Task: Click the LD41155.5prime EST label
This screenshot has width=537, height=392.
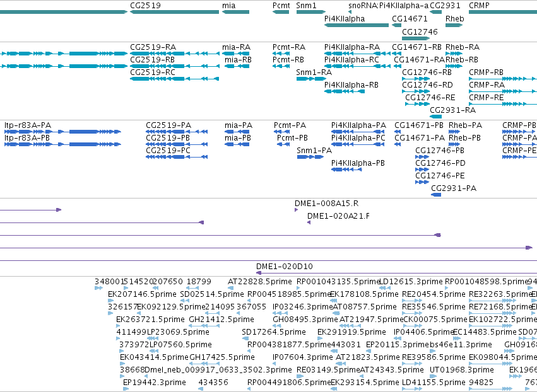Action: tap(434, 383)
